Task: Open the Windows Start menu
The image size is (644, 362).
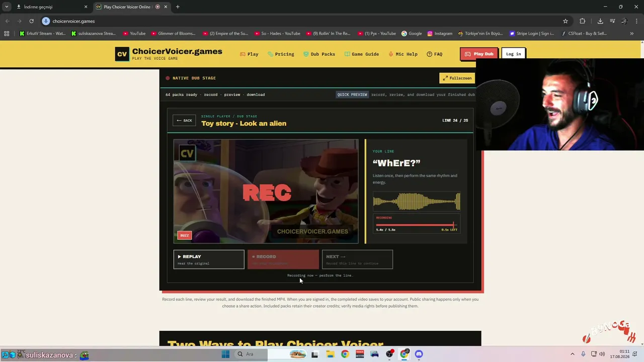Action: pos(225,354)
